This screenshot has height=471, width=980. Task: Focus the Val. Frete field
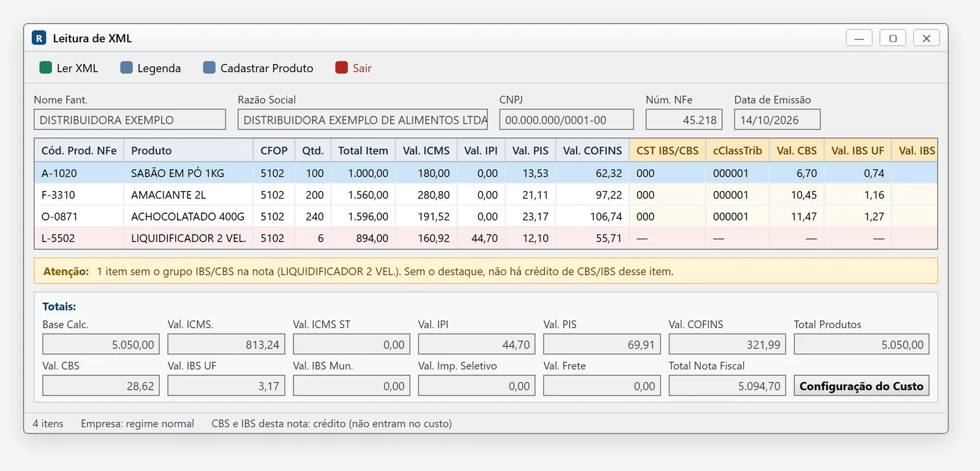click(602, 386)
